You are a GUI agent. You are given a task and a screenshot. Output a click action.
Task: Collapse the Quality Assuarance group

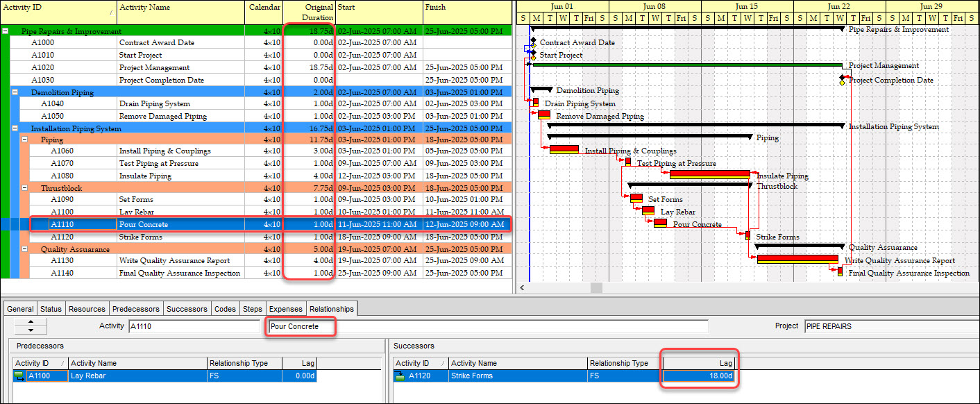point(25,249)
